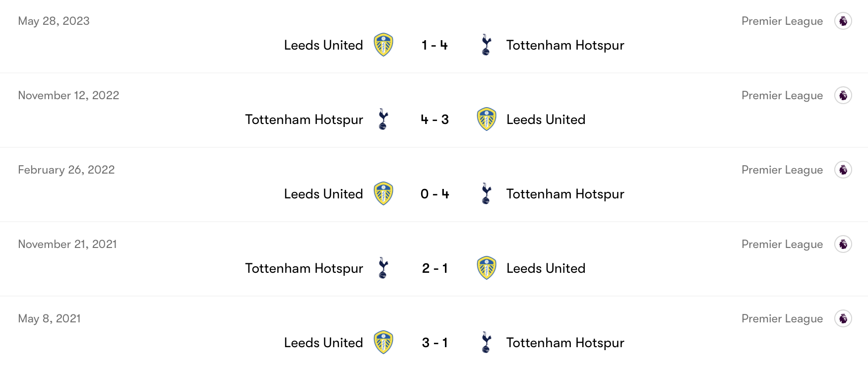The width and height of the screenshot is (868, 367).
Task: Click Premier League label for November 21, 2021 match
Action: 782,244
